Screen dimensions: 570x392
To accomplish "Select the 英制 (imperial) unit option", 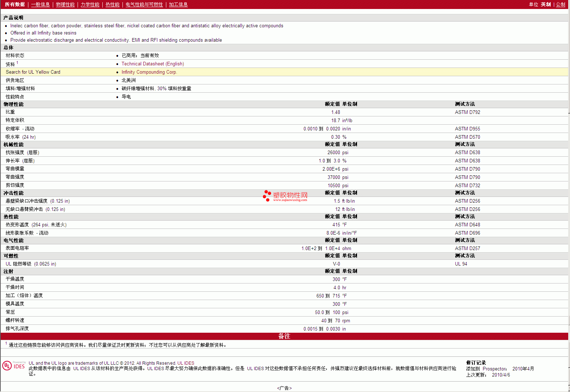I will 546,4.
